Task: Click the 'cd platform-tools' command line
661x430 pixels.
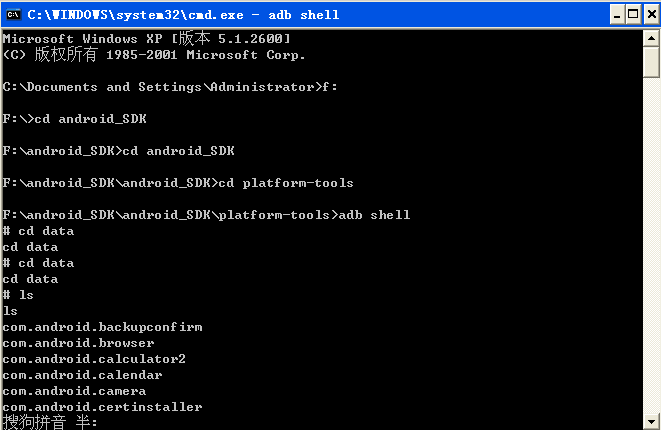Action: coord(177,183)
